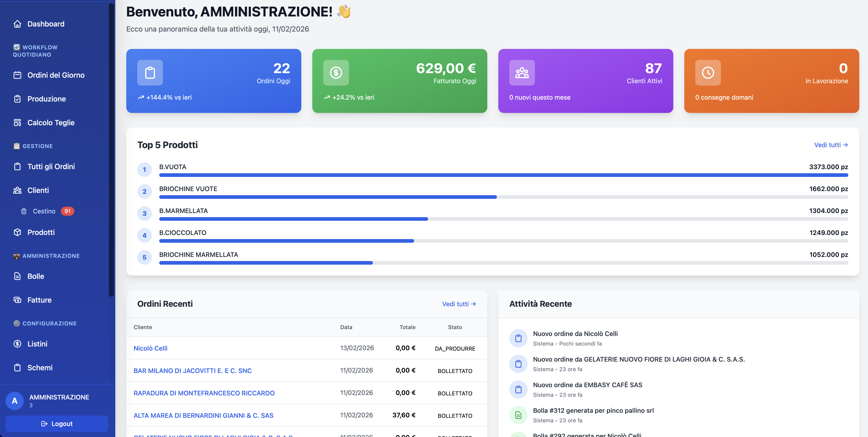
Task: Click the green Bolla #312 document icon
Action: click(x=518, y=415)
